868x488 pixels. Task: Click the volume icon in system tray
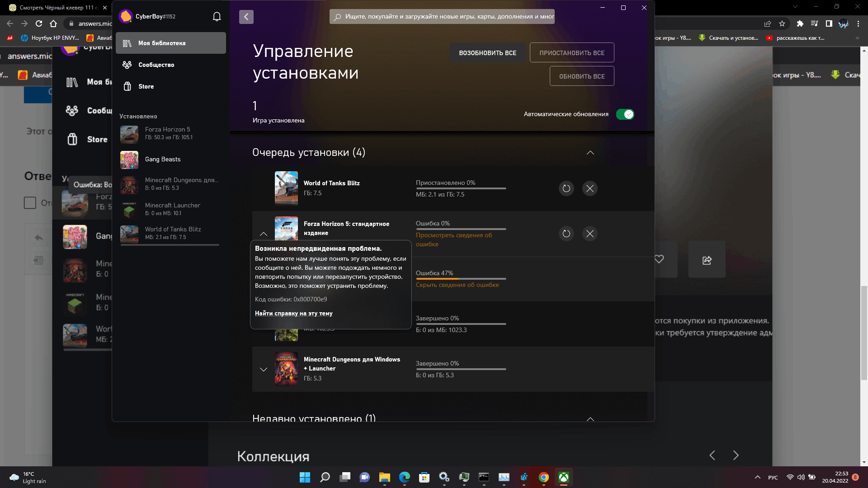[x=801, y=477]
